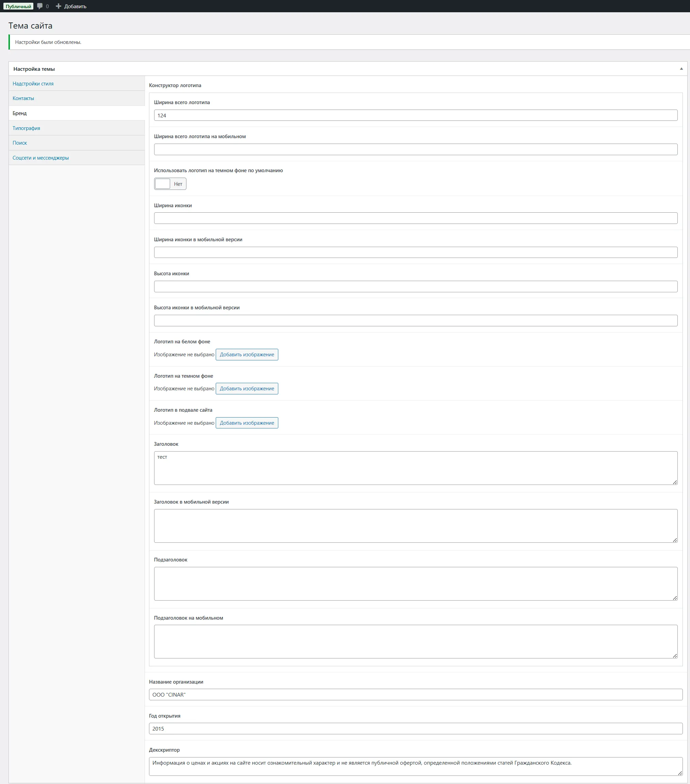
Task: Add image for logo on white background
Action: pyautogui.click(x=247, y=355)
